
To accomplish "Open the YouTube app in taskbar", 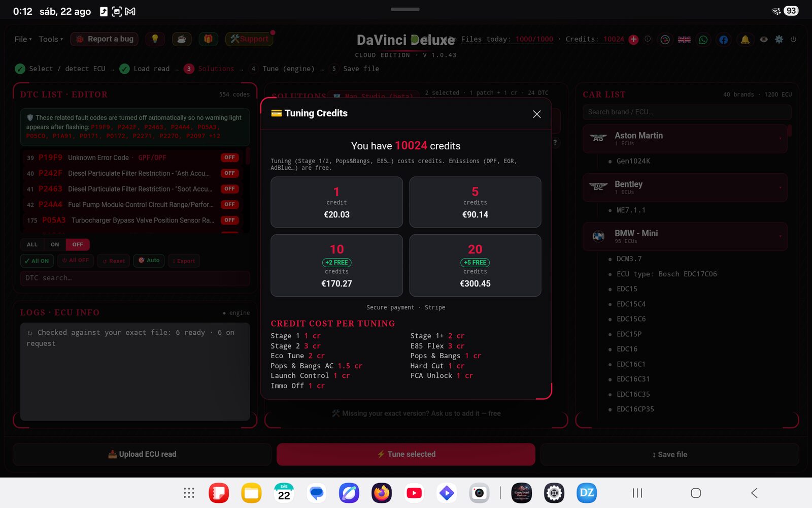I will [x=414, y=493].
